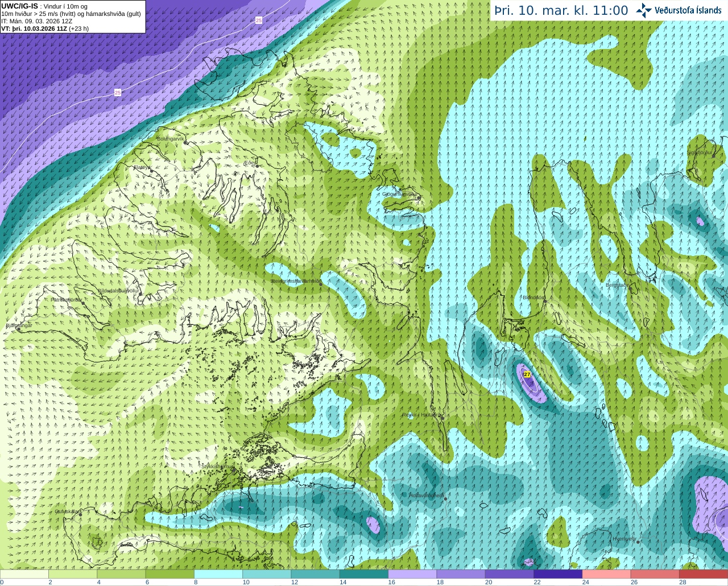Screen dimensions: 728x586
Task: Click the legend scale number 24
Action: pos(586,582)
